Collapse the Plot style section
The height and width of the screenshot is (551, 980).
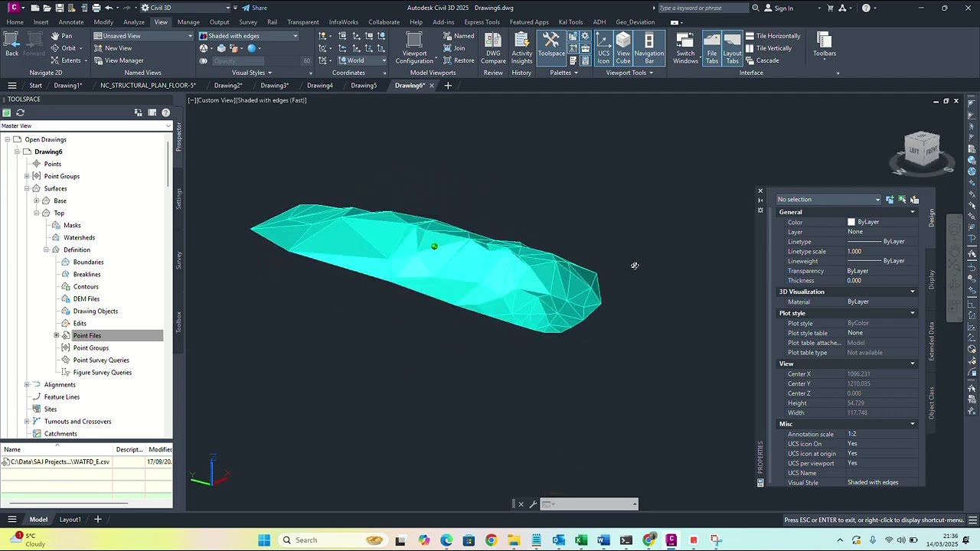tap(912, 313)
